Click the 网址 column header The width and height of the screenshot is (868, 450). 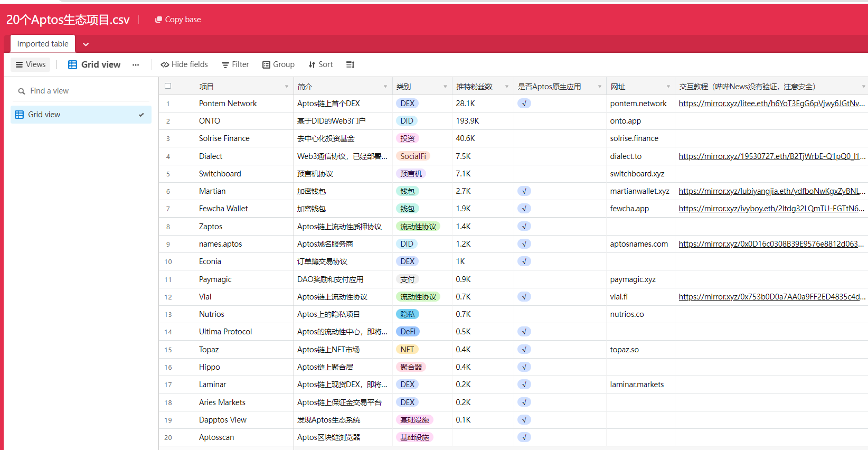point(640,86)
